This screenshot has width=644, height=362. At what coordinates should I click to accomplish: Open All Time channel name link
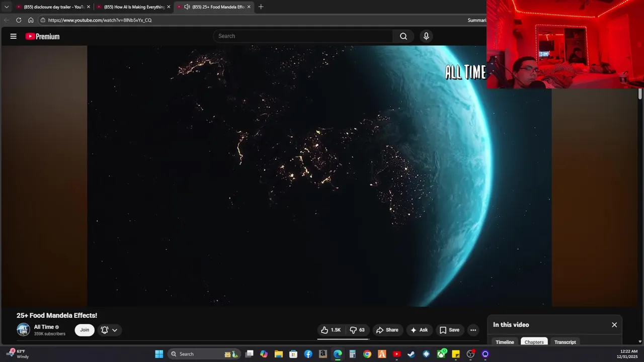tap(44, 327)
